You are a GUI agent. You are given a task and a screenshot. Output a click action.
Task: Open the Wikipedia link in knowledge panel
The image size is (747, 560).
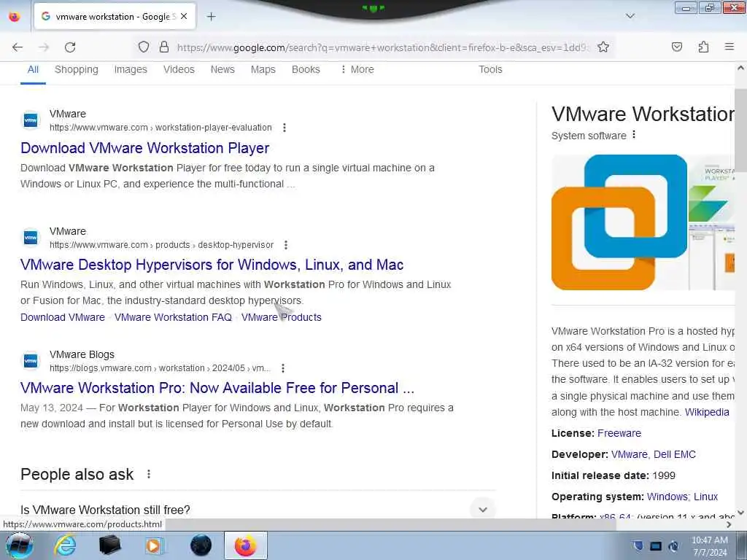tap(707, 413)
